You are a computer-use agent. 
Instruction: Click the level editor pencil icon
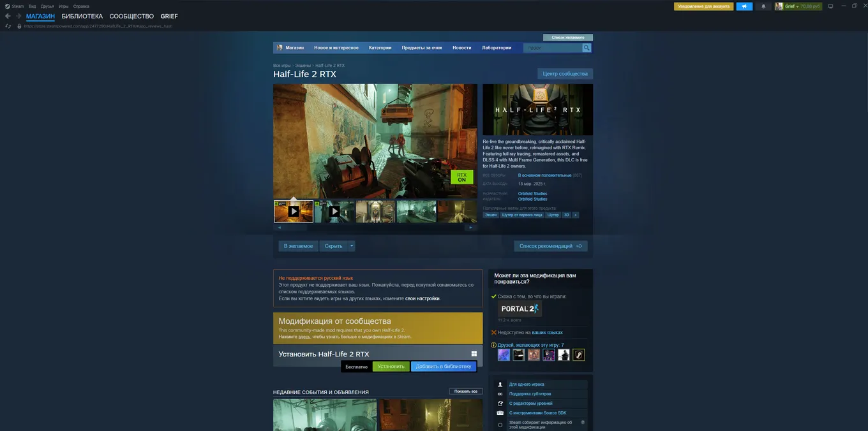click(500, 404)
